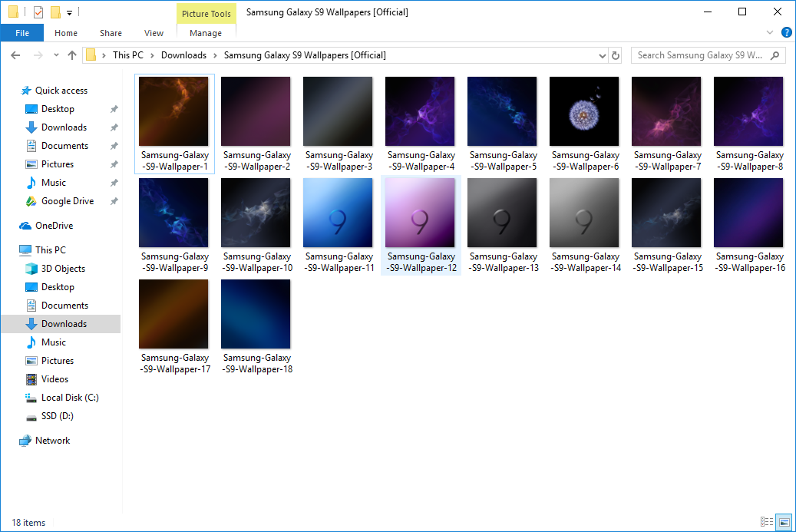Screen dimensions: 796x532
Task: Open pinned Downloads under Quick access
Action: coord(64,127)
